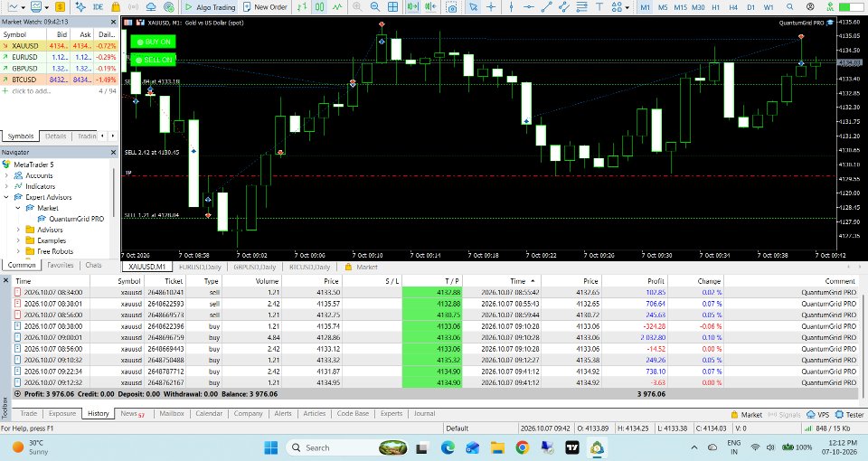Select the text label tool
Viewport: 868px width, 461px height.
599,6
